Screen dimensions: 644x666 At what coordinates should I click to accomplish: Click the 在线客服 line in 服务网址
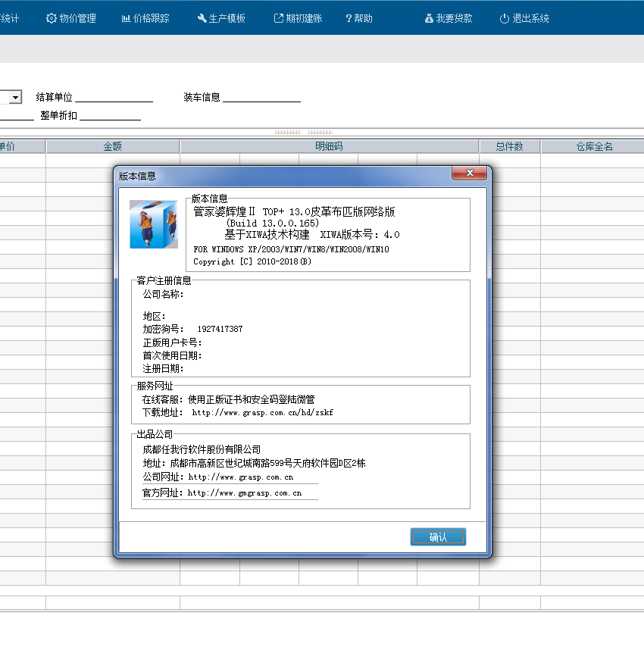pyautogui.click(x=228, y=399)
